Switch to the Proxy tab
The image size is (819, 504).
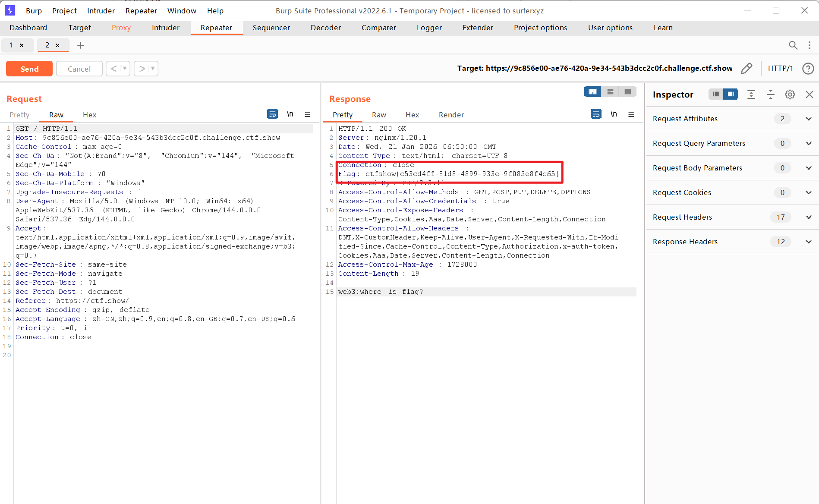(121, 28)
